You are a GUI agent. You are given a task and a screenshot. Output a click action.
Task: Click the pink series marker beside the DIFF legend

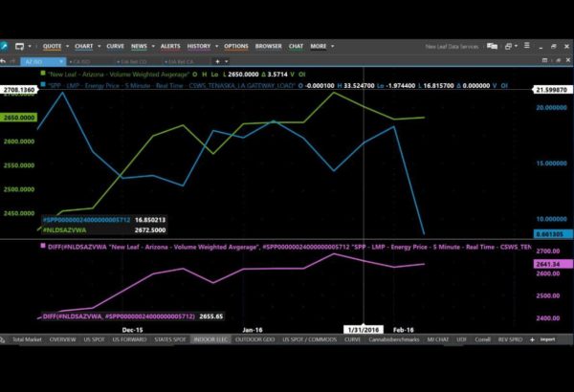click(40, 247)
